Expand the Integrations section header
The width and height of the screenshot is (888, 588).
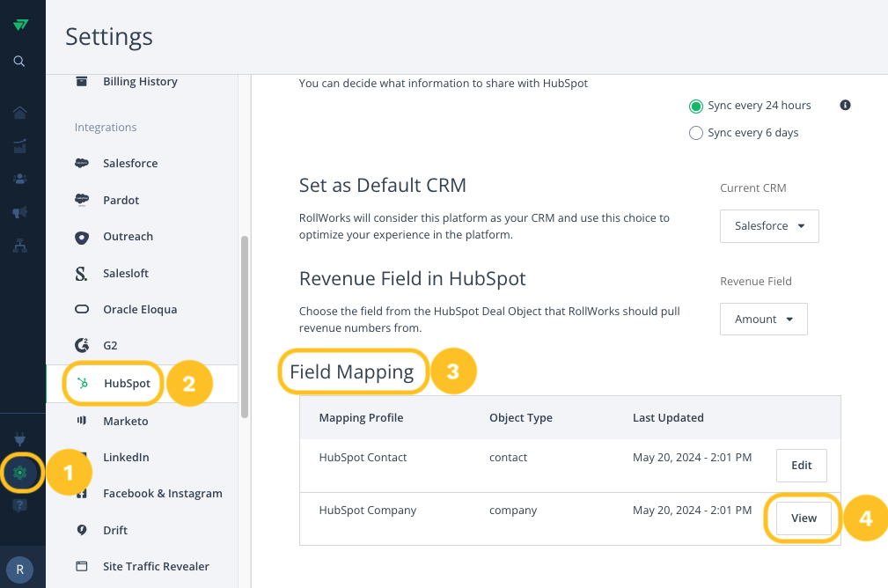[x=106, y=127]
